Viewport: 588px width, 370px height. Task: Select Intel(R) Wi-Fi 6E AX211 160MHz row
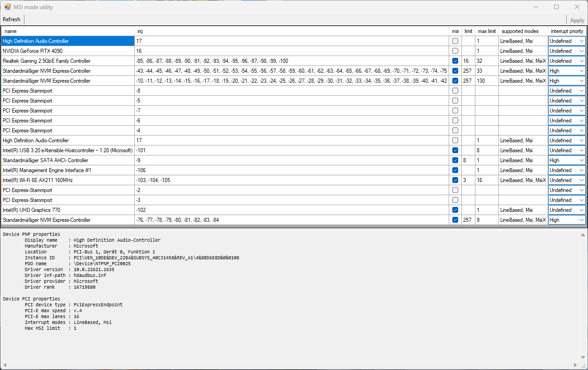pos(68,180)
